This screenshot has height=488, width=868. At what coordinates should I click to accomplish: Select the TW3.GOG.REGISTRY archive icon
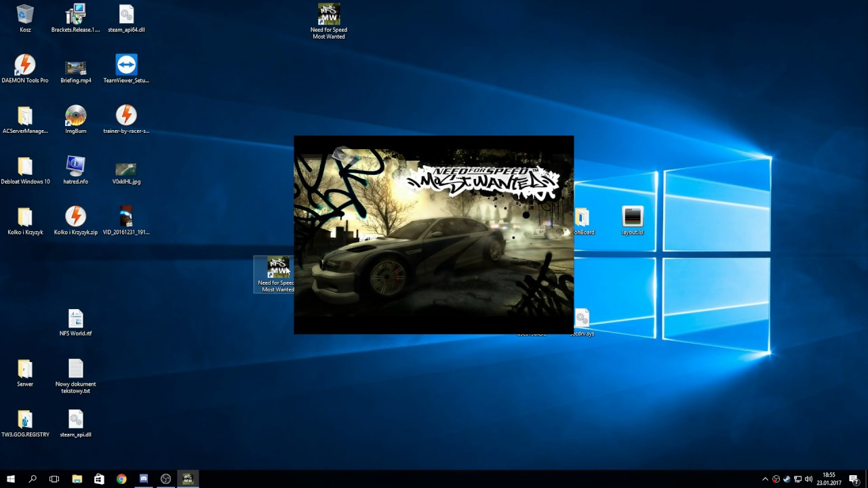point(25,423)
